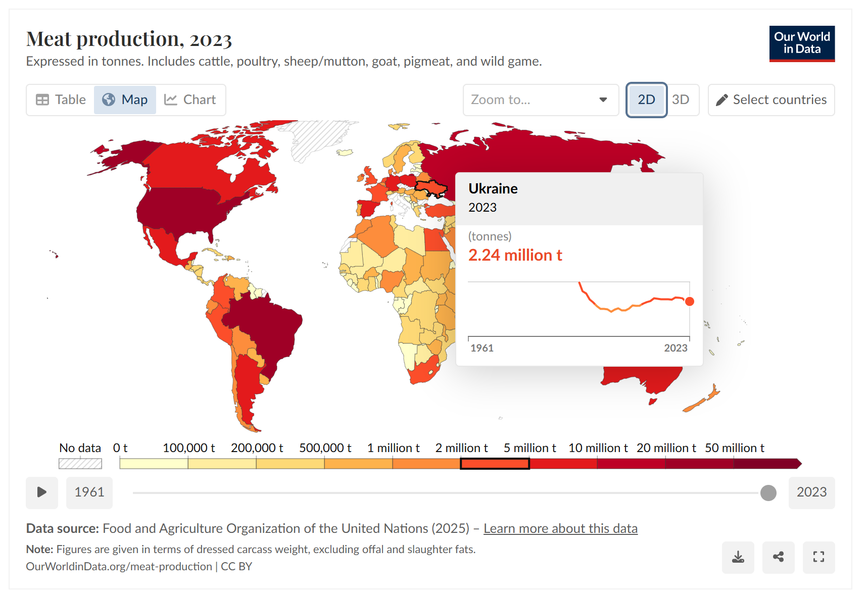Image resolution: width=868 pixels, height=594 pixels.
Task: Enter full-screen with the expand icon
Action: 818,558
